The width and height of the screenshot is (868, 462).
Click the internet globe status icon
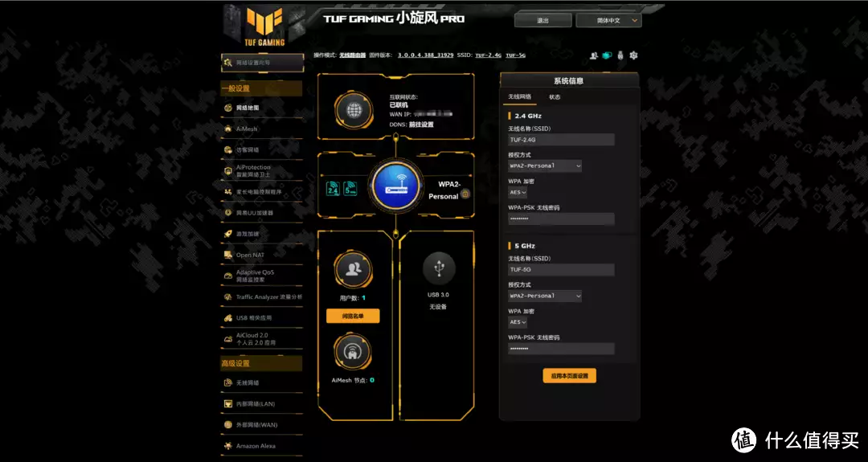tap(353, 110)
